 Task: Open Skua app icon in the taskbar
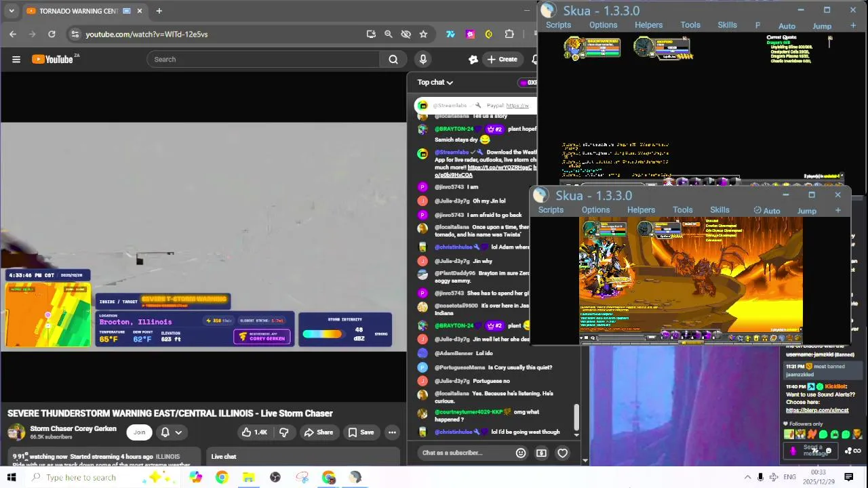[355, 477]
